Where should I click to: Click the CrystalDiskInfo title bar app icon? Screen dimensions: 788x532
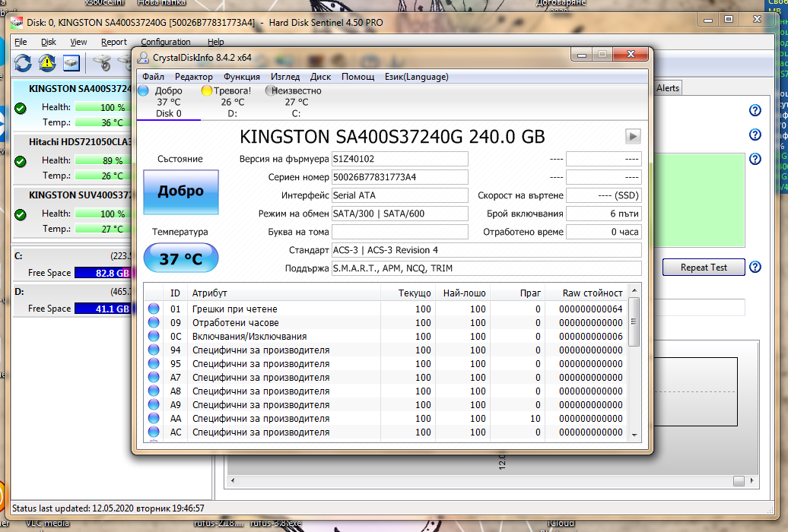[143, 57]
